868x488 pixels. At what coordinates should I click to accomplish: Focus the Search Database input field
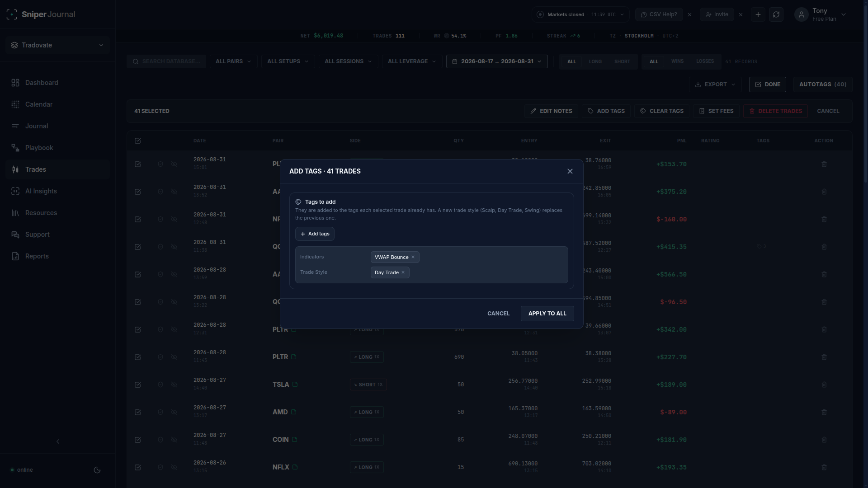[166, 61]
